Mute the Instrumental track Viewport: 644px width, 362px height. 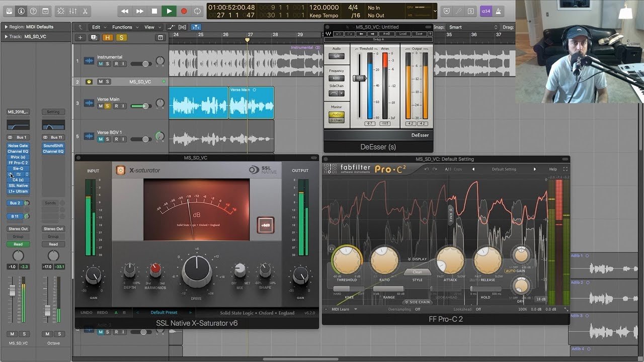(x=101, y=64)
